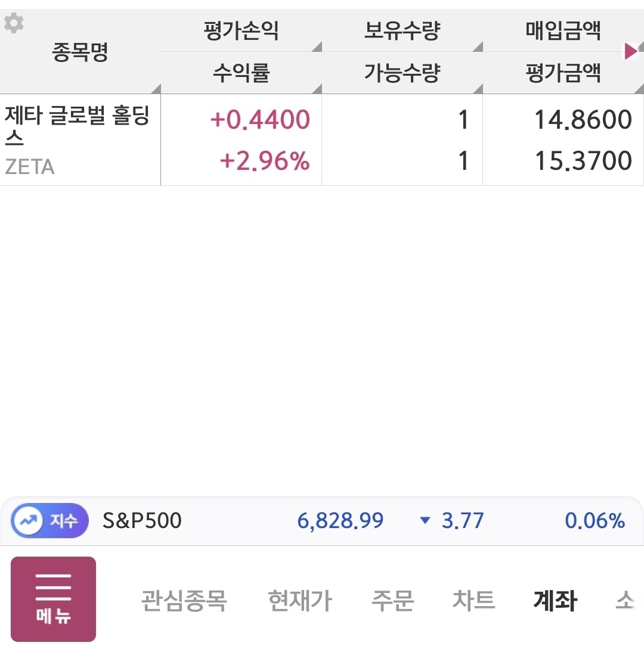Screen dimensions: 644x652
Task: Sort by 보유수량 column header
Action: click(402, 31)
